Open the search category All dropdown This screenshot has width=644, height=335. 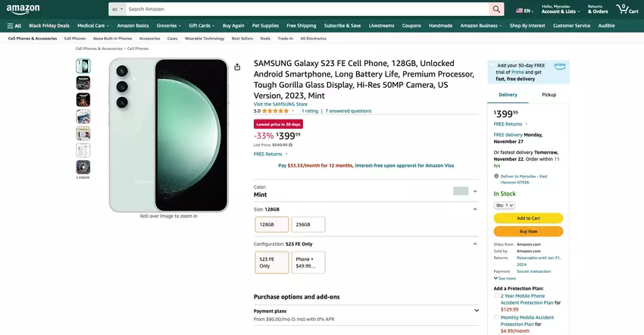(116, 9)
